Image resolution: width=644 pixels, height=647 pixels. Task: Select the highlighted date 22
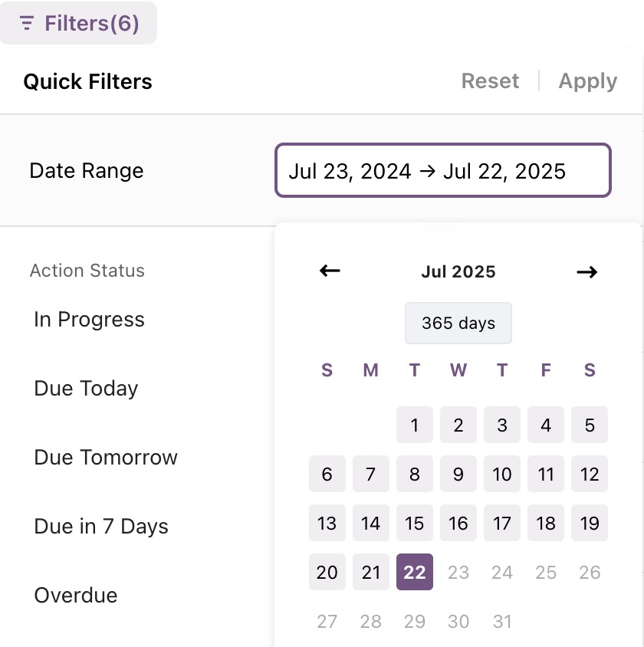(x=415, y=572)
